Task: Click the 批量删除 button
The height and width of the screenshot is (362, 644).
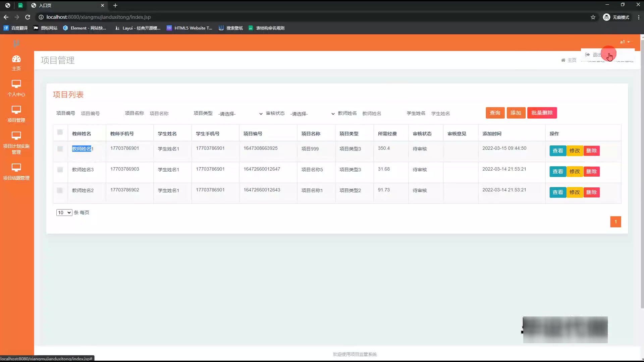Action: (x=542, y=113)
